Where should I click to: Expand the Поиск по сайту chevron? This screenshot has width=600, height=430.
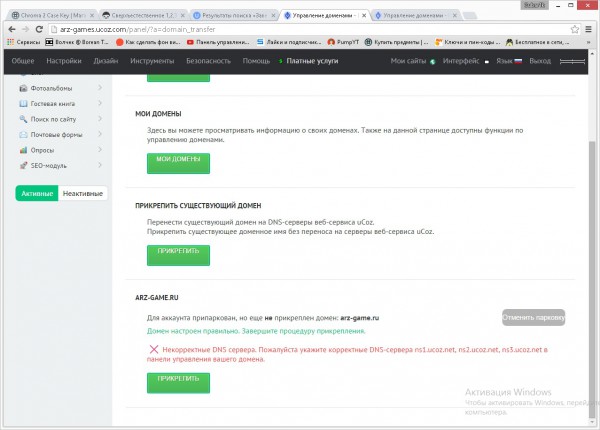[x=100, y=119]
